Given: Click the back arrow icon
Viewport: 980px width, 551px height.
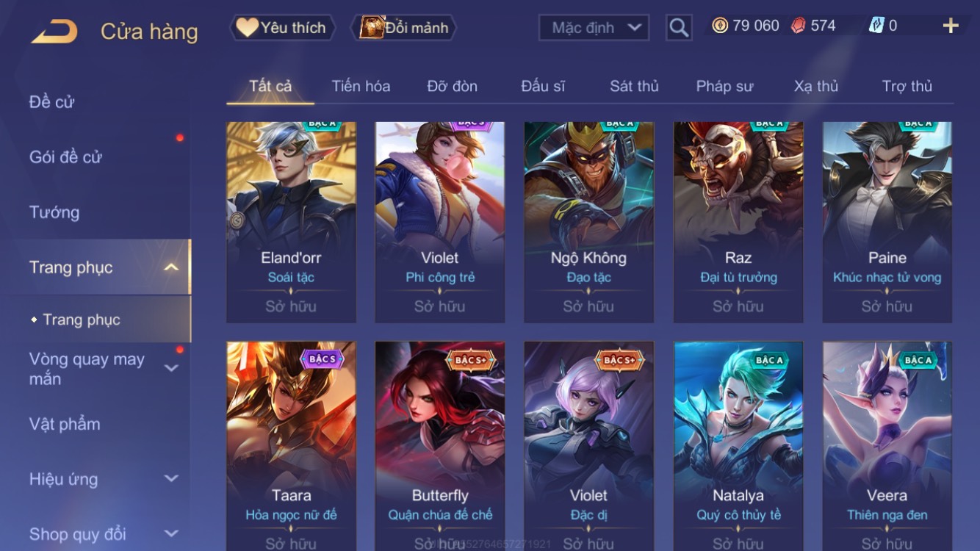Looking at the screenshot, I should tap(54, 31).
